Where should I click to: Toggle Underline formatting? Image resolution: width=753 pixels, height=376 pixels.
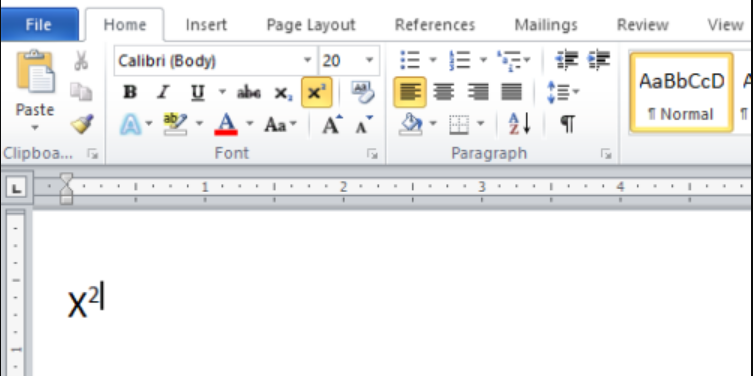click(197, 92)
